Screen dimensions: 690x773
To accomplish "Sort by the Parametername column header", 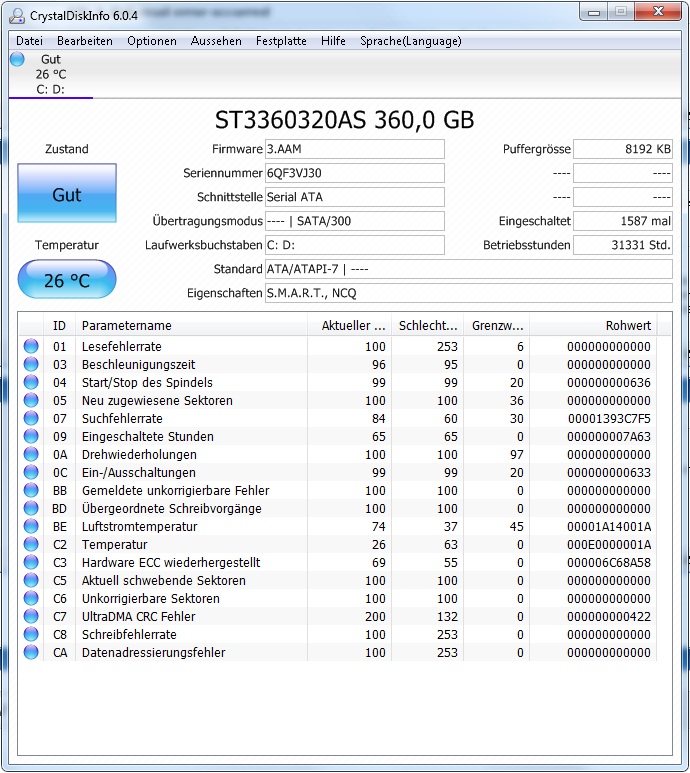I will (191, 325).
